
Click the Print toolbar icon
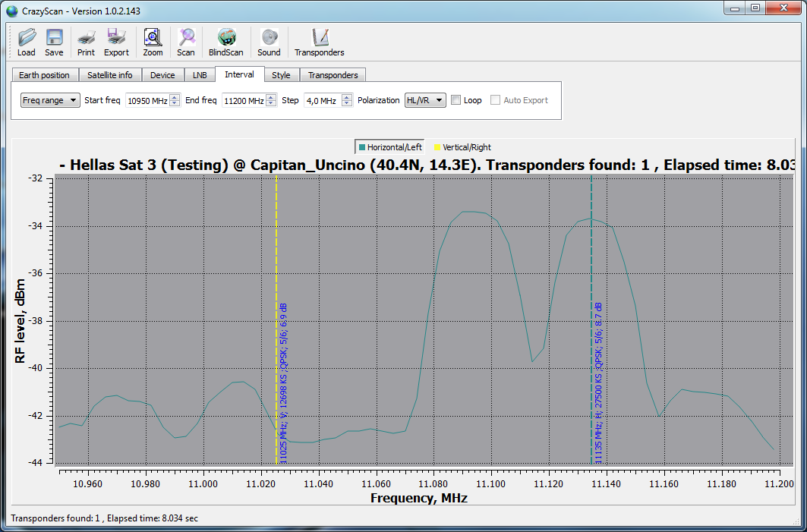coord(86,42)
